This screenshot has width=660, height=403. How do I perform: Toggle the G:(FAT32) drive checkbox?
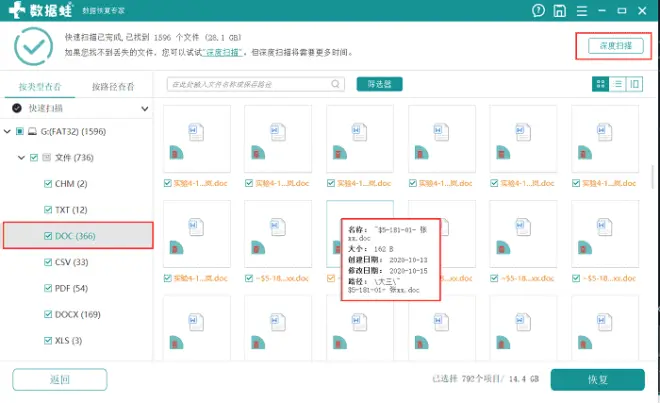click(20, 131)
